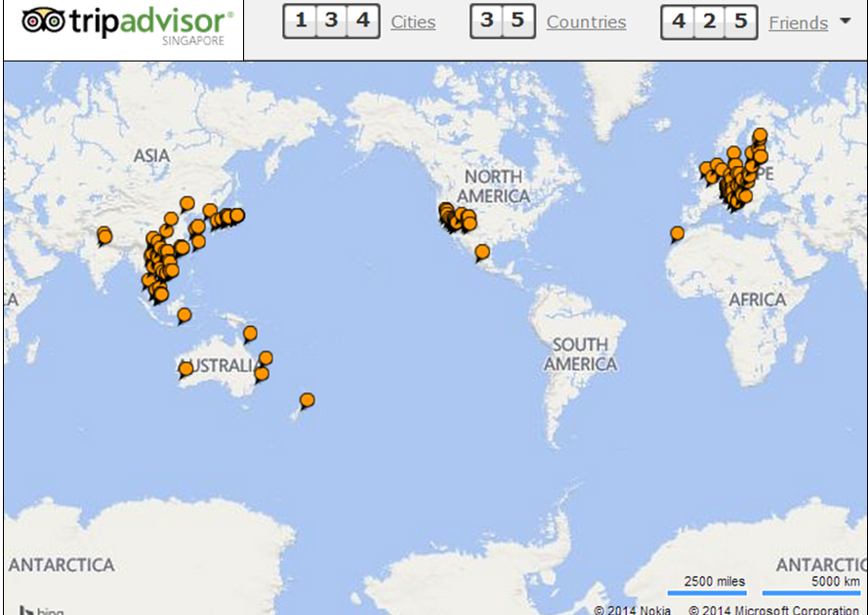This screenshot has height=615, width=868.
Task: Click the pin over India
Action: pos(104,236)
